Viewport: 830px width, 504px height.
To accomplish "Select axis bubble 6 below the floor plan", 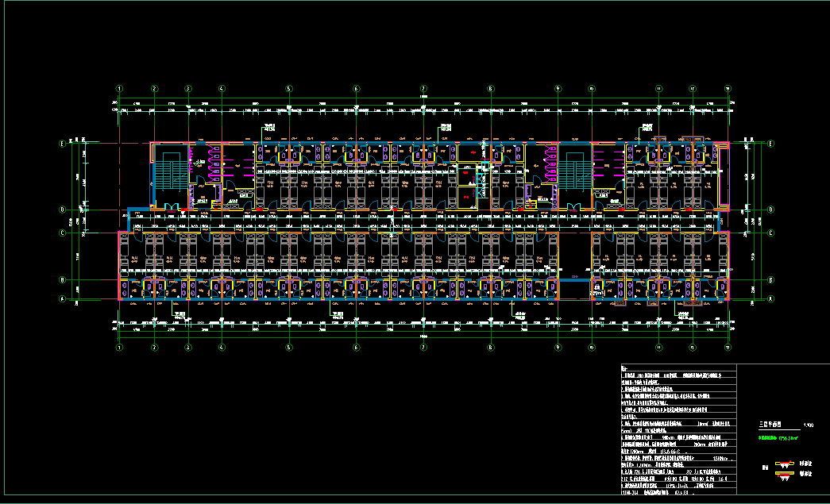I will (x=356, y=348).
